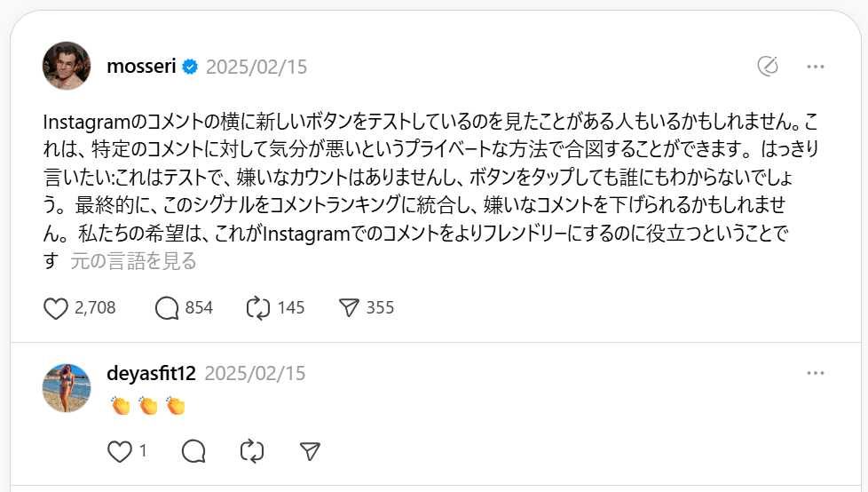The height and width of the screenshot is (492, 868).
Task: Click 元の言語を見る to view original language
Action: point(133,261)
